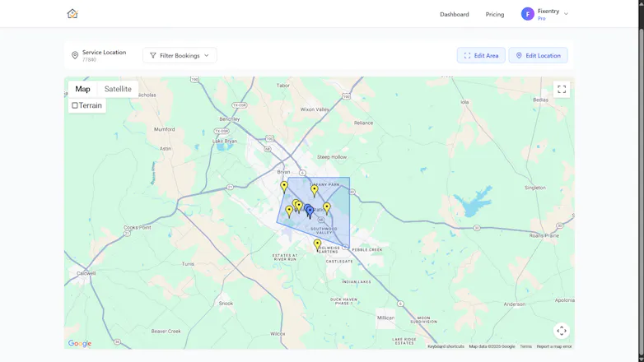Click the yellow pin east of College Station label
Viewport: 644px width, 362px height.
326,208
